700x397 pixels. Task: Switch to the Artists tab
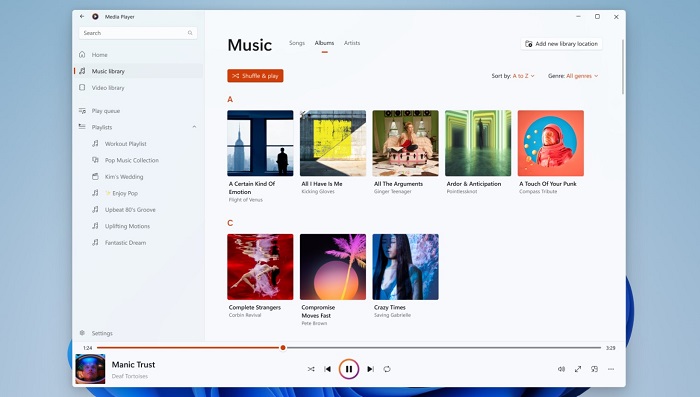(352, 43)
